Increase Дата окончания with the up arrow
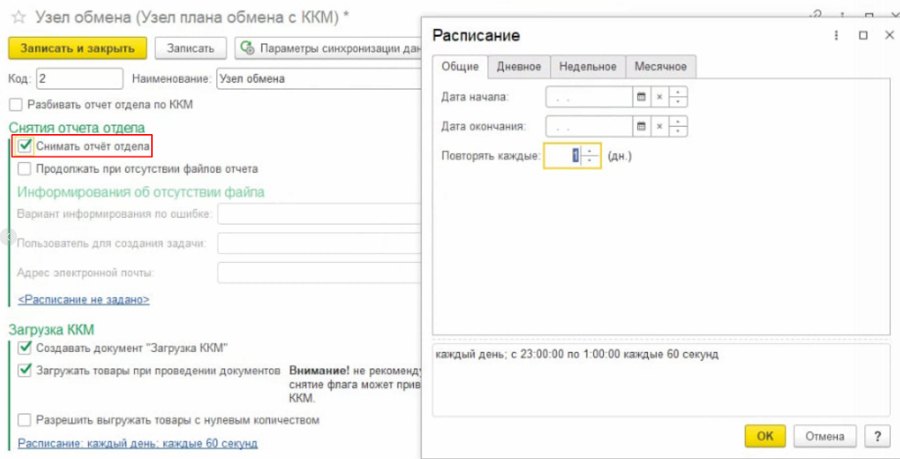 (678, 122)
